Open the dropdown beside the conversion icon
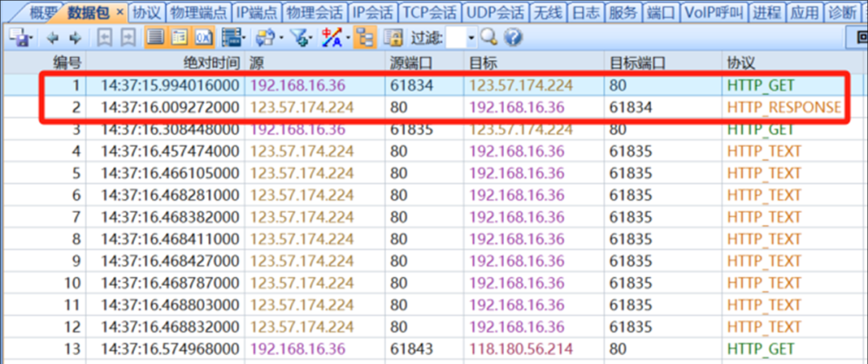This screenshot has width=868, height=364. coord(282,38)
